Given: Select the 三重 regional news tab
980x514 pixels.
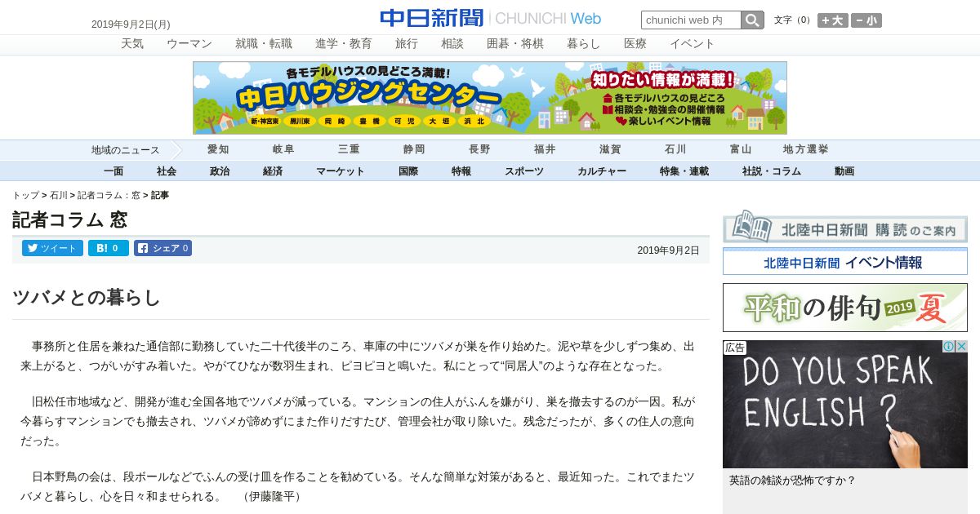Looking at the screenshot, I should [349, 150].
